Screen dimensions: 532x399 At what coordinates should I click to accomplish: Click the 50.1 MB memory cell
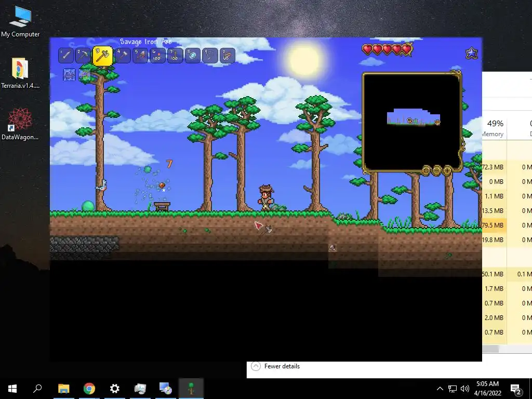click(494, 274)
